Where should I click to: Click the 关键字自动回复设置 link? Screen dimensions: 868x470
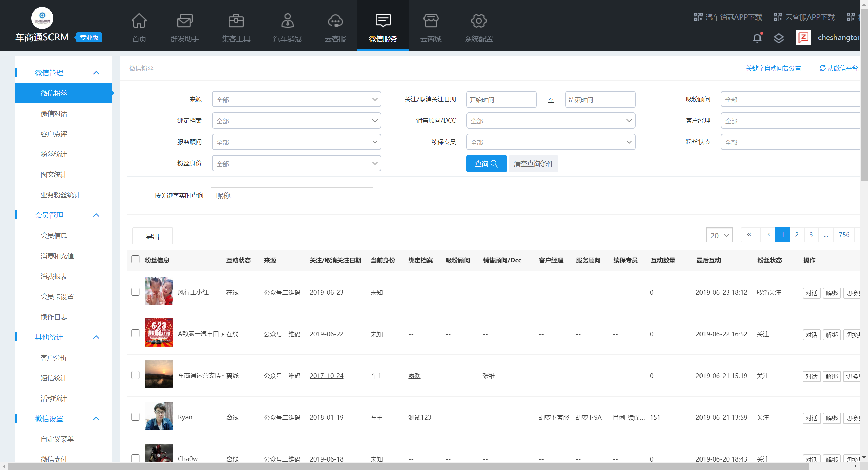(773, 68)
